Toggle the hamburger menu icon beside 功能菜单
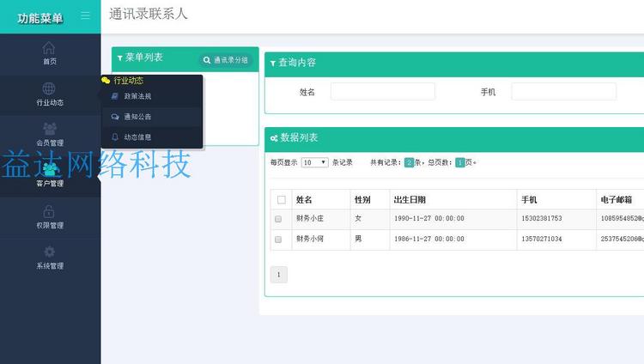This screenshot has width=644, height=364. click(x=85, y=15)
